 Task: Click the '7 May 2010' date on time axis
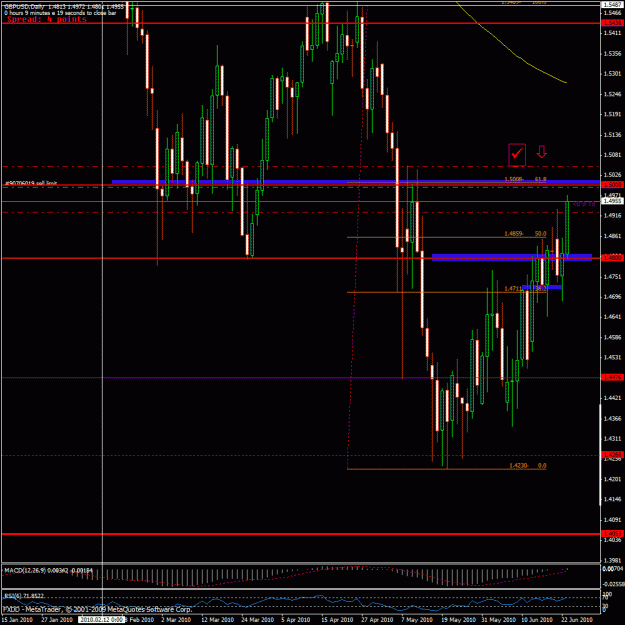(x=417, y=620)
